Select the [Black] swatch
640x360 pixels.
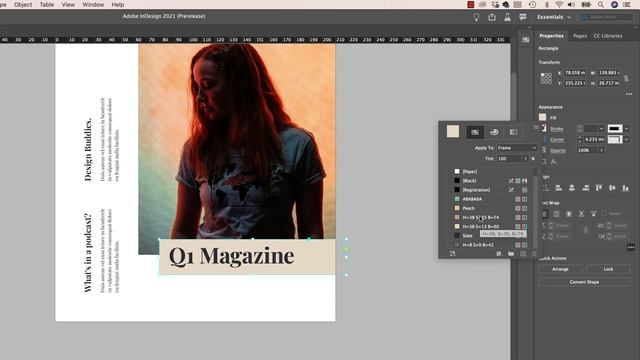point(490,180)
